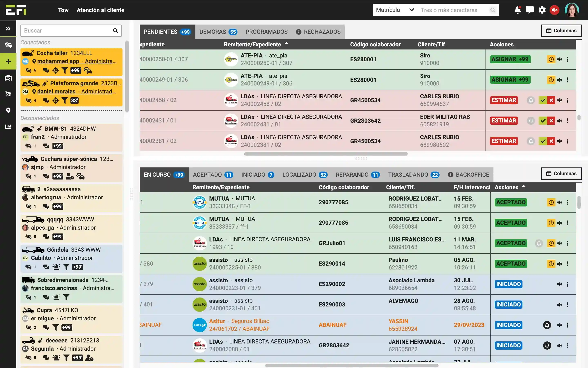Open the notifications bell in top bar
The height and width of the screenshot is (368, 588).
(518, 10)
